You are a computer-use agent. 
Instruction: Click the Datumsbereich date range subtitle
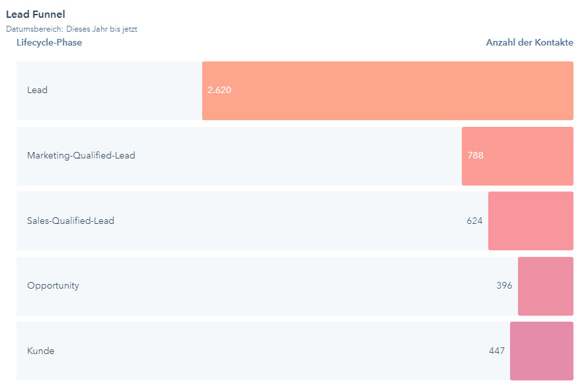(x=71, y=29)
